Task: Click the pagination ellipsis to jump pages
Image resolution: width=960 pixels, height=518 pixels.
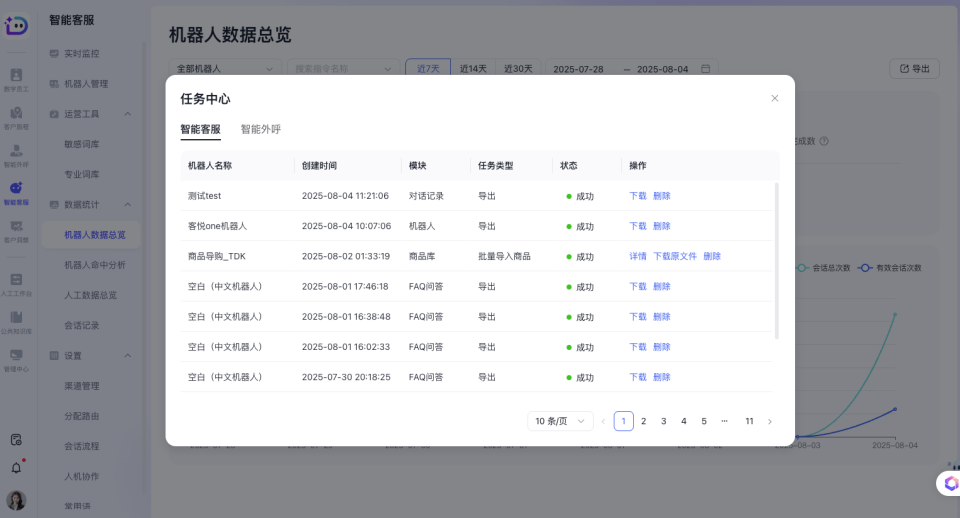Action: [x=724, y=421]
